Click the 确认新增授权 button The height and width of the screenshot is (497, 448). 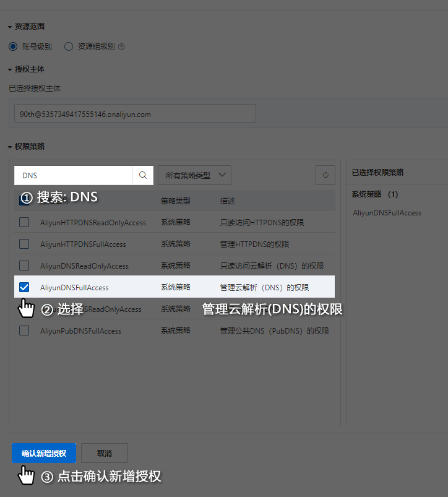pyautogui.click(x=44, y=453)
